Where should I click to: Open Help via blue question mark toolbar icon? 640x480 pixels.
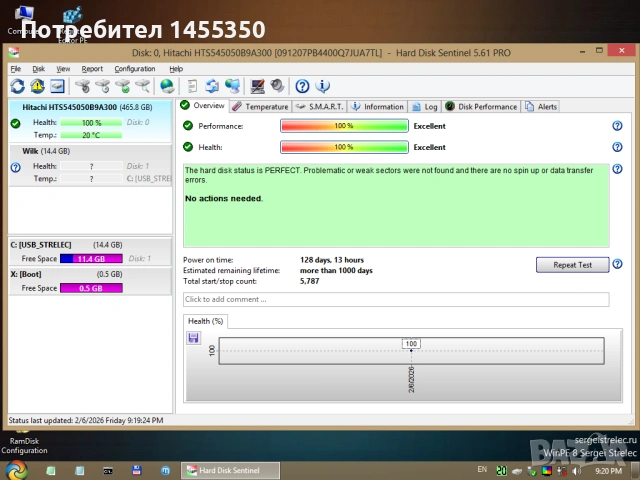tap(302, 86)
